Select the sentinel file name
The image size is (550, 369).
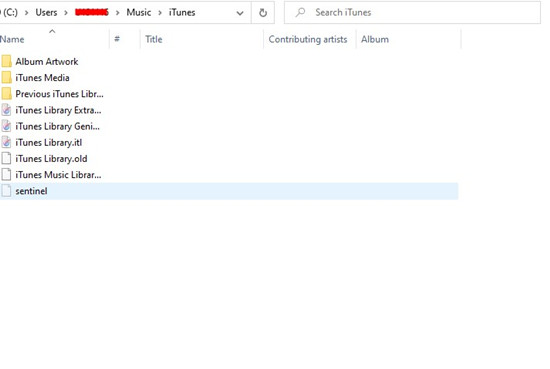coord(31,191)
